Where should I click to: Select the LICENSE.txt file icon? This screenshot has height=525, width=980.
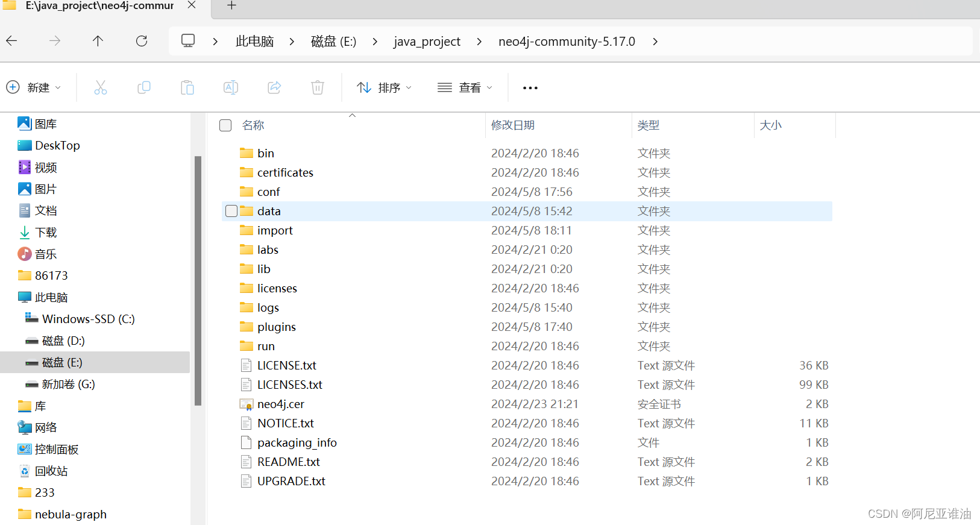[246, 365]
